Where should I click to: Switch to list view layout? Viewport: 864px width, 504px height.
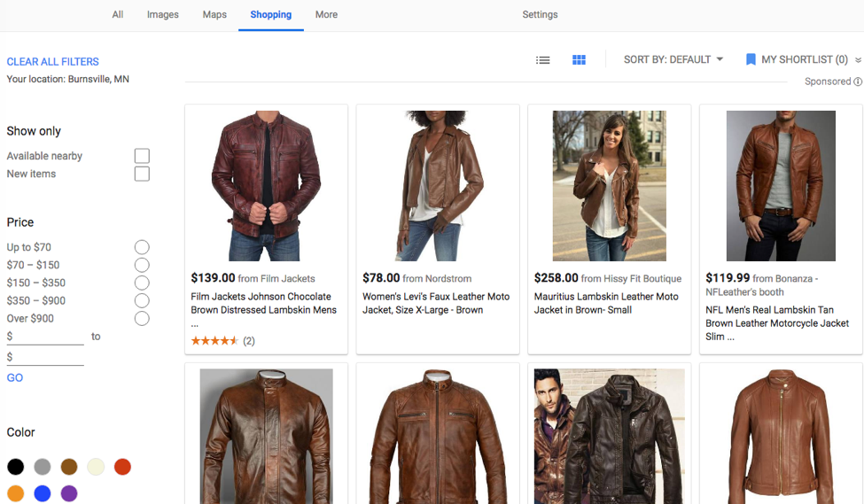tap(542, 59)
